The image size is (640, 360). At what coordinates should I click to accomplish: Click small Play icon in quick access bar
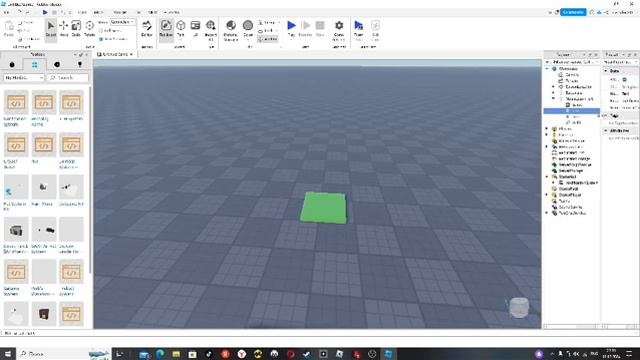point(45,12)
